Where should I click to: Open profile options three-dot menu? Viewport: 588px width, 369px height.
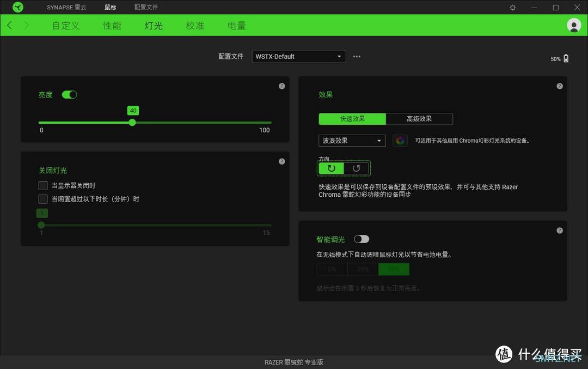(x=357, y=57)
